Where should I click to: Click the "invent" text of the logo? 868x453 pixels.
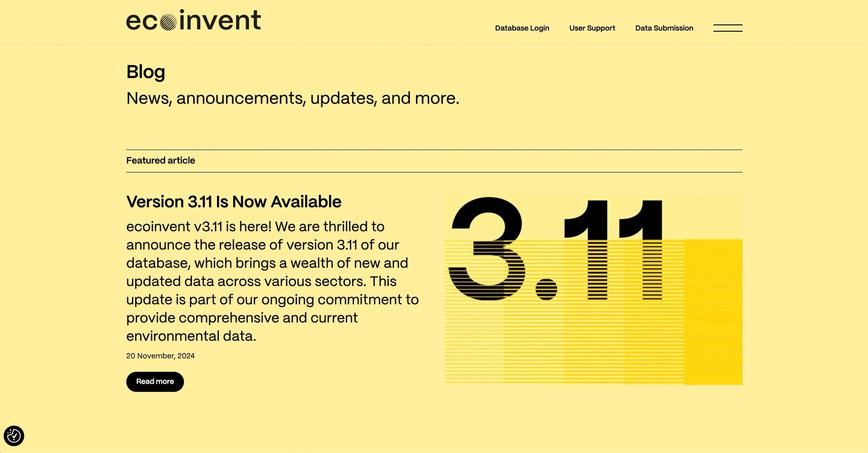[220, 21]
